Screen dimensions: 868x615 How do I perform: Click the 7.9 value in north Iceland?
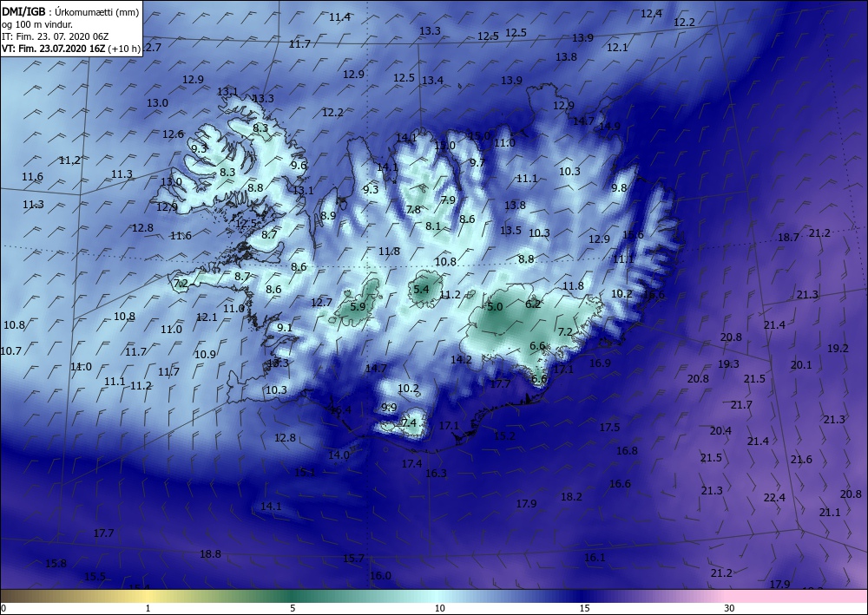(448, 200)
